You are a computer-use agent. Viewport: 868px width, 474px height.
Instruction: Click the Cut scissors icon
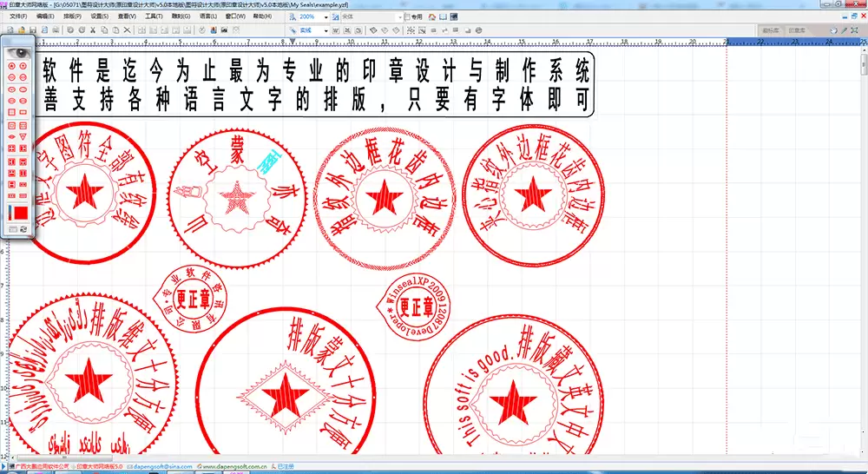point(93,30)
